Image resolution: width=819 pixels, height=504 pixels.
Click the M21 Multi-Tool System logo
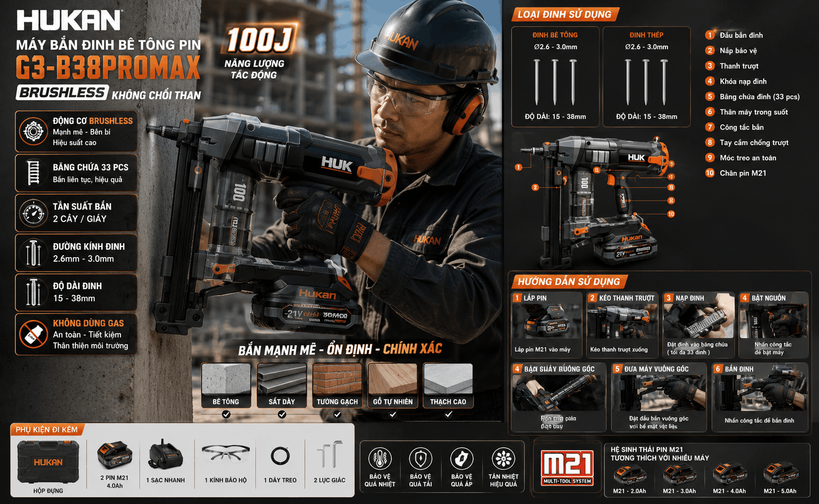(568, 468)
